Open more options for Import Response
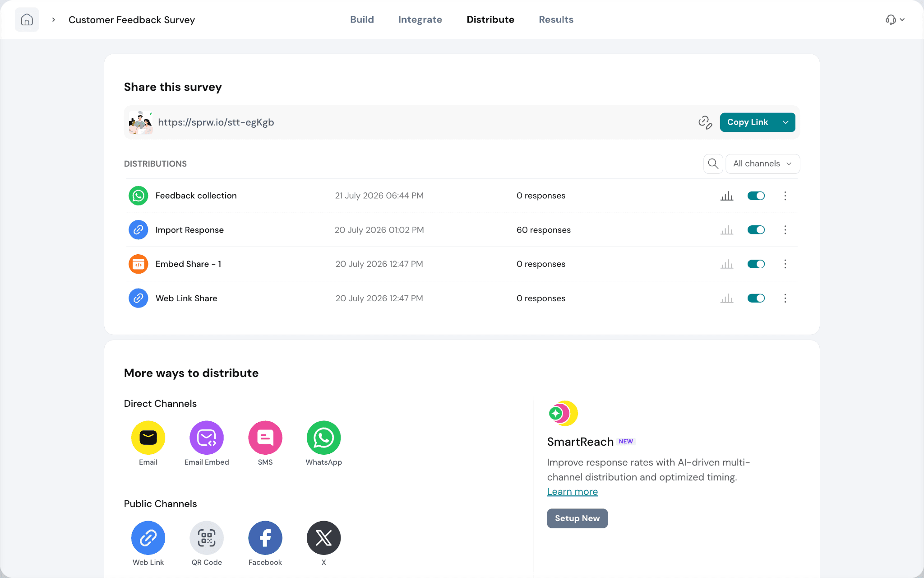 point(785,230)
